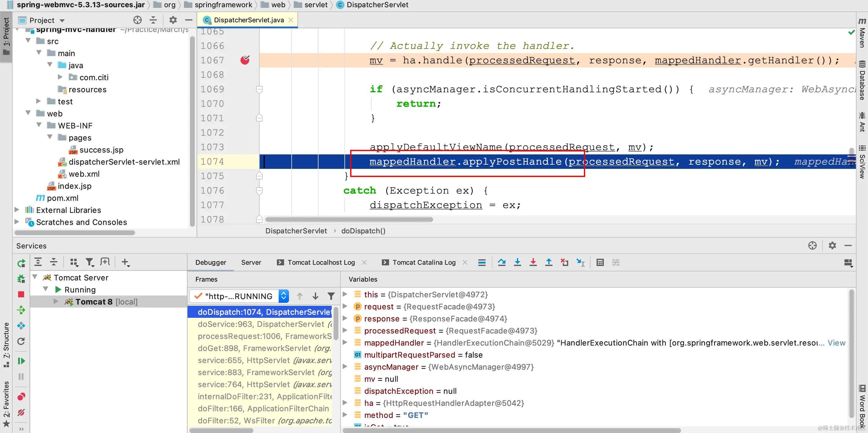The image size is (868, 433).
Task: Click the editor horizontal scrollbar
Action: pos(349,219)
